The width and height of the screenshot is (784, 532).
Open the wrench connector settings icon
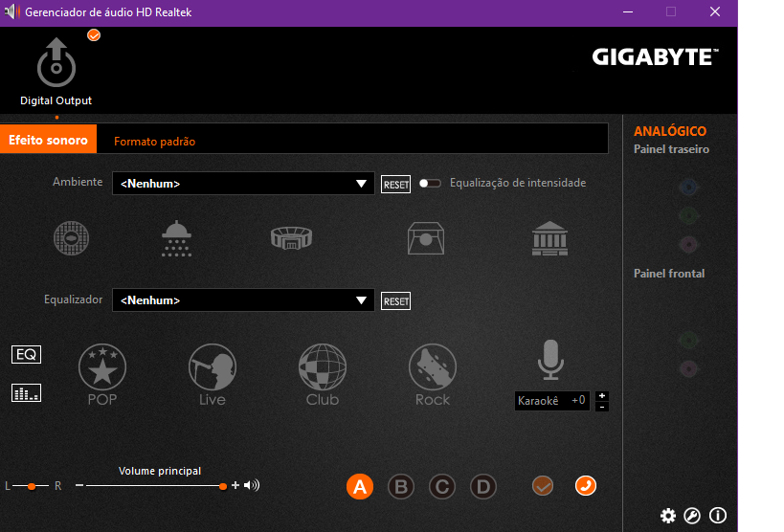(692, 516)
